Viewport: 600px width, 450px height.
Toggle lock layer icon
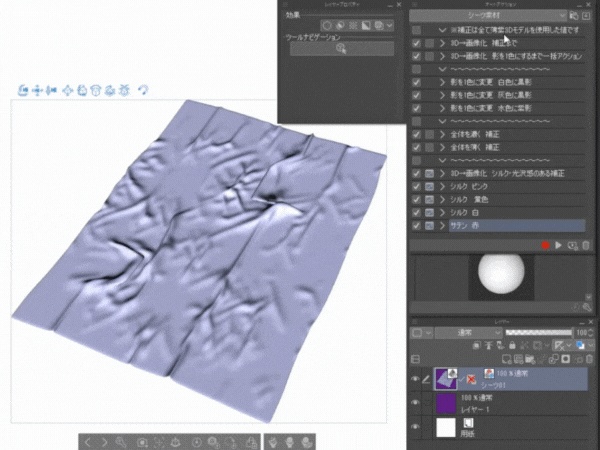[x=512, y=346]
